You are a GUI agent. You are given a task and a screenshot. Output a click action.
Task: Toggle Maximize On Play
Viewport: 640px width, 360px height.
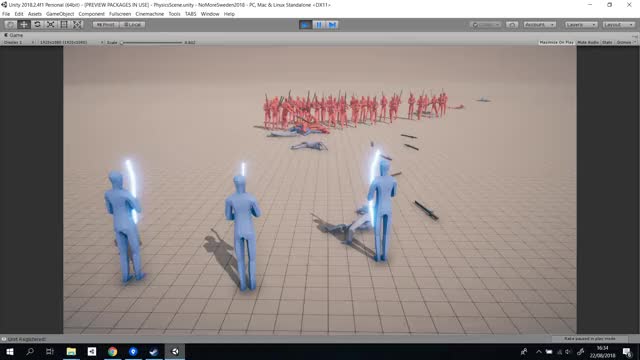coord(556,42)
